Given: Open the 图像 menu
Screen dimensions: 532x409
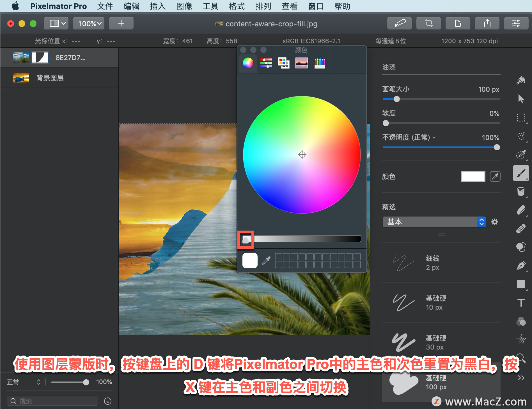Looking at the screenshot, I should [x=184, y=6].
